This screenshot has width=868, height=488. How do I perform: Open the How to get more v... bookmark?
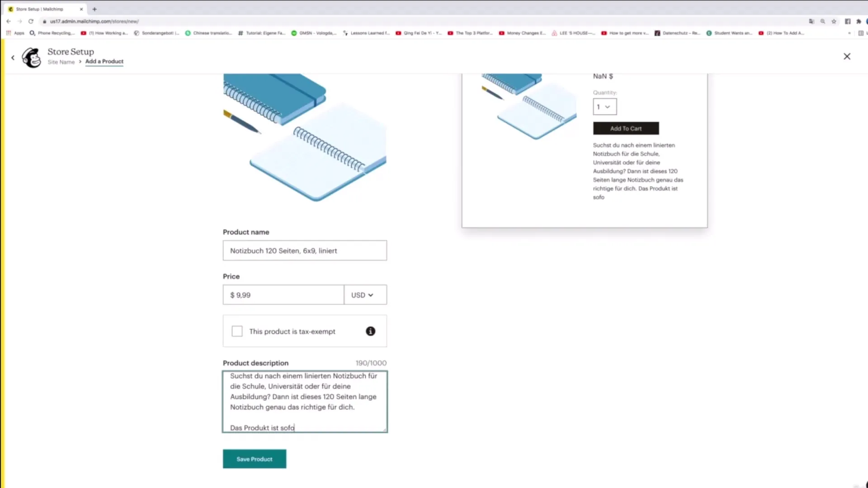[625, 33]
